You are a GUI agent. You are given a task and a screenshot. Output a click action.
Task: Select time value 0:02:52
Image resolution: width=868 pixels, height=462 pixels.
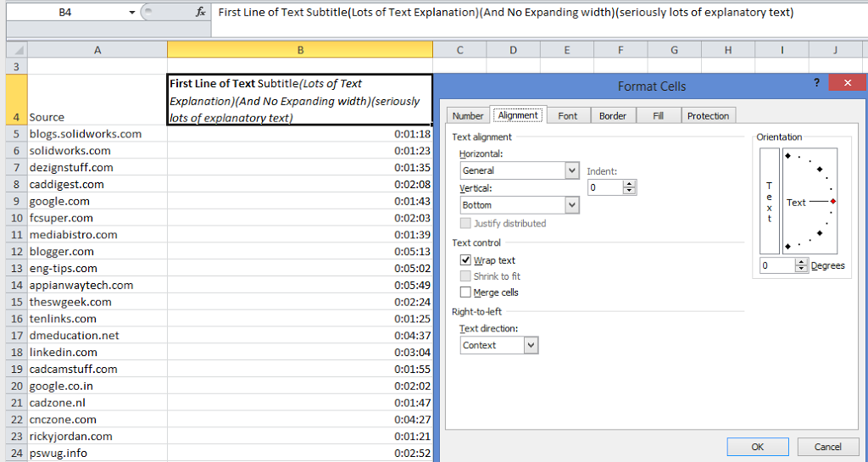tap(300, 454)
